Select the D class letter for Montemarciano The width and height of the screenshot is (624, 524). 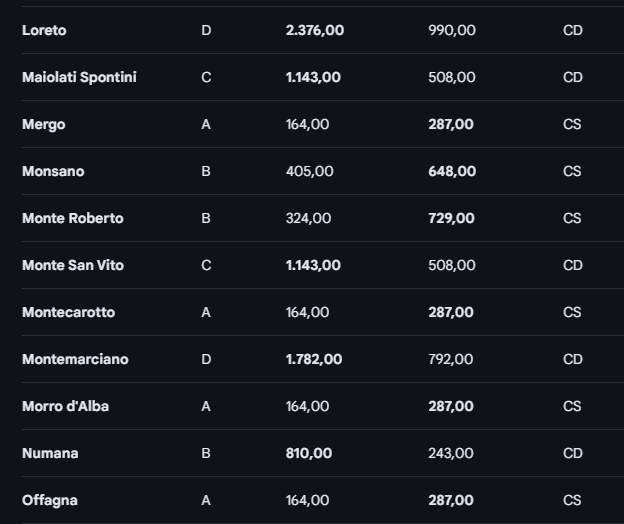point(206,359)
